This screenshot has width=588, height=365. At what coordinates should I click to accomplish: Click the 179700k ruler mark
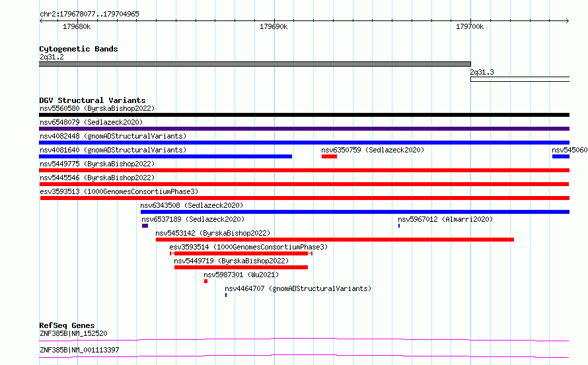470,26
